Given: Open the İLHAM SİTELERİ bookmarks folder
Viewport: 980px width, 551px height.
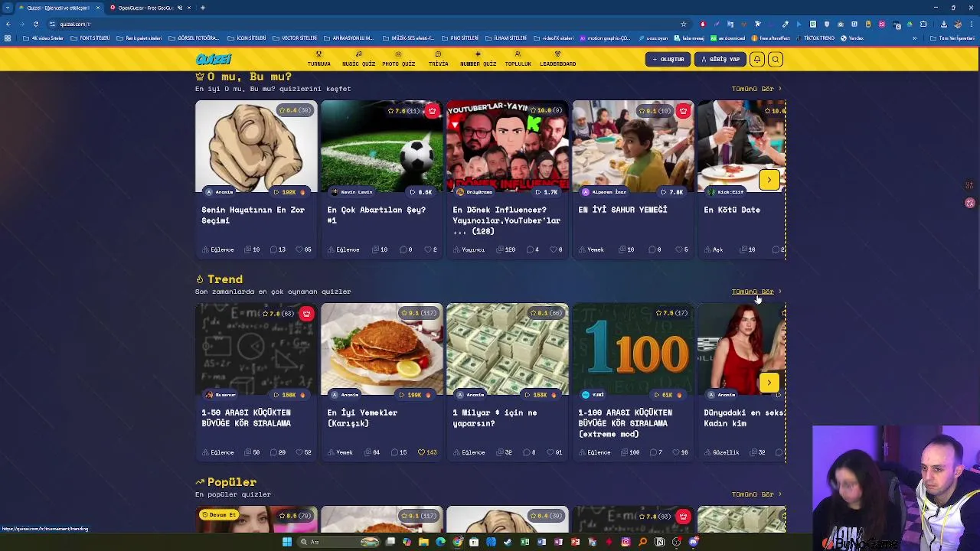Looking at the screenshot, I should [x=507, y=38].
